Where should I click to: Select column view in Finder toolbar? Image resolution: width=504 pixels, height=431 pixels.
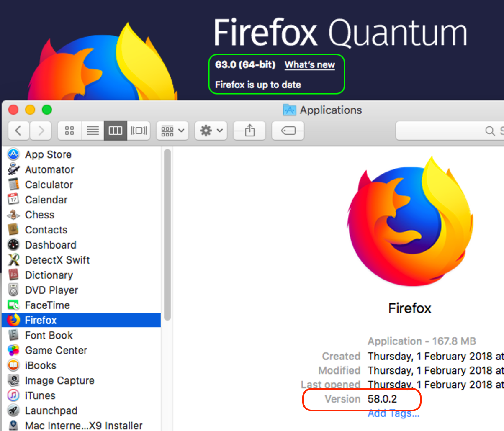coord(116,131)
